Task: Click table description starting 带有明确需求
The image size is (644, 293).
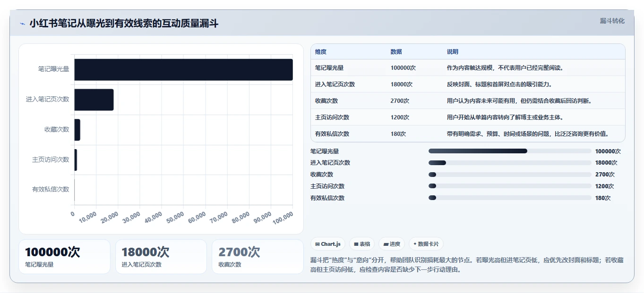Action: (x=529, y=134)
